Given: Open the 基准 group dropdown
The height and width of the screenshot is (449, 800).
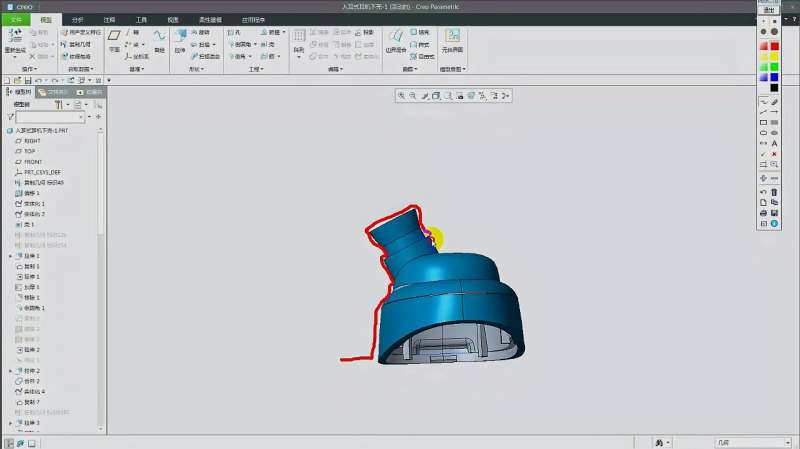Looking at the screenshot, I should click(x=136, y=69).
